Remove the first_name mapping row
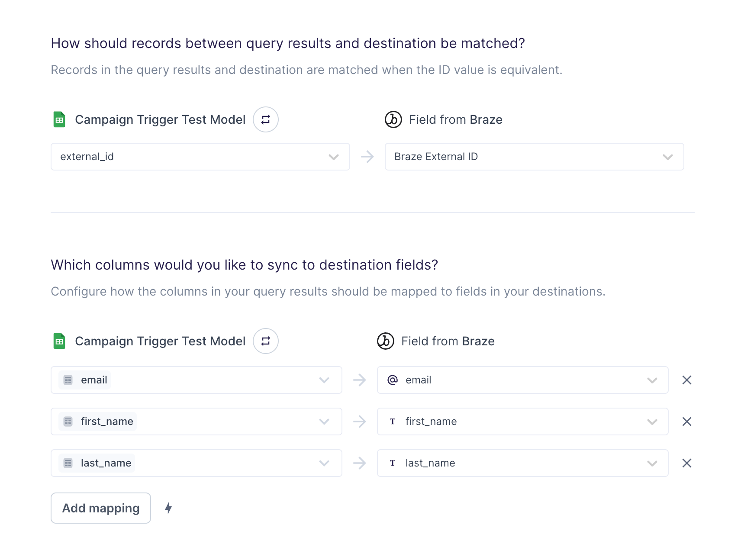 [x=687, y=422]
